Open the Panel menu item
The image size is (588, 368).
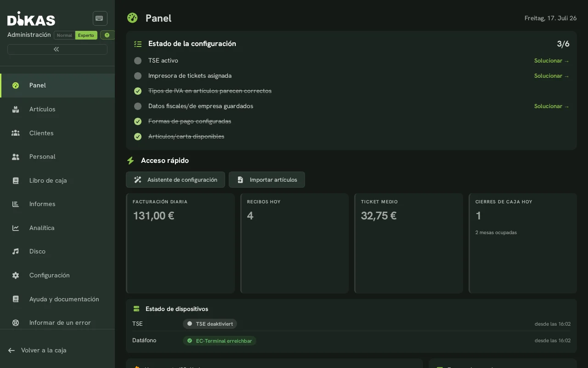coord(57,86)
